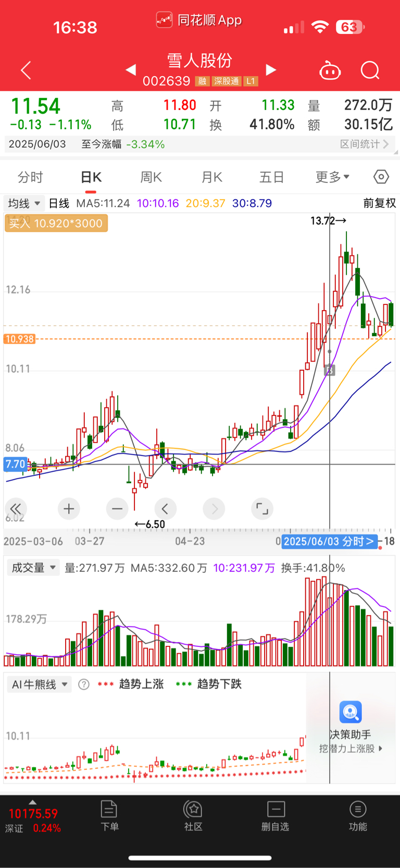Tap the dividend marker on crosshair
Image resolution: width=400 pixels, height=868 pixels.
[329, 370]
